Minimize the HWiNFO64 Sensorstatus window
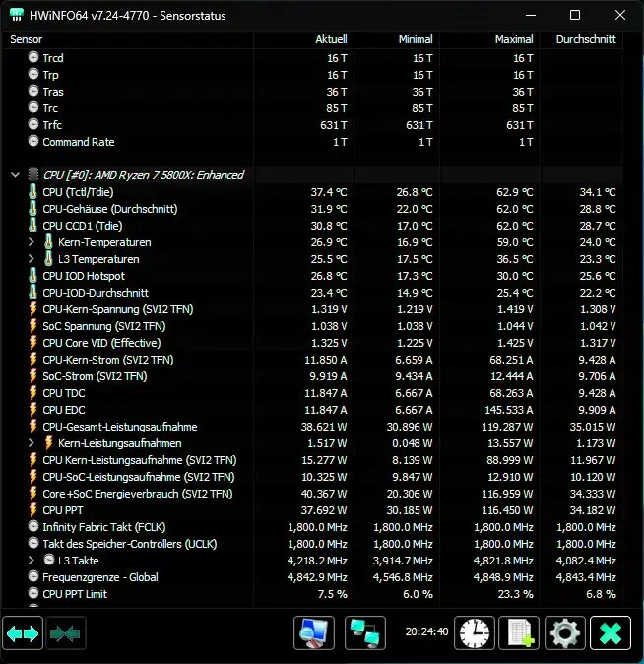The image size is (644, 664). tap(531, 15)
